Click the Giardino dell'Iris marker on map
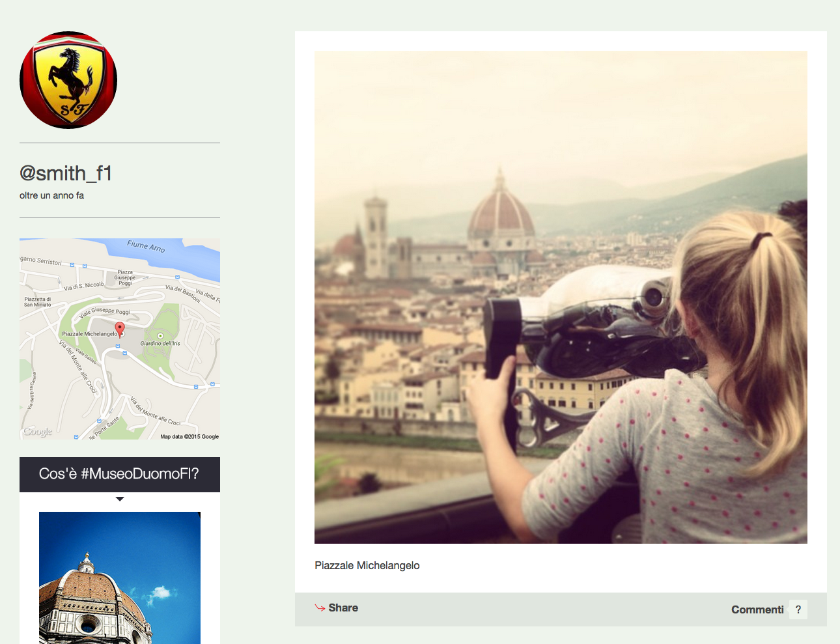 click(x=160, y=336)
